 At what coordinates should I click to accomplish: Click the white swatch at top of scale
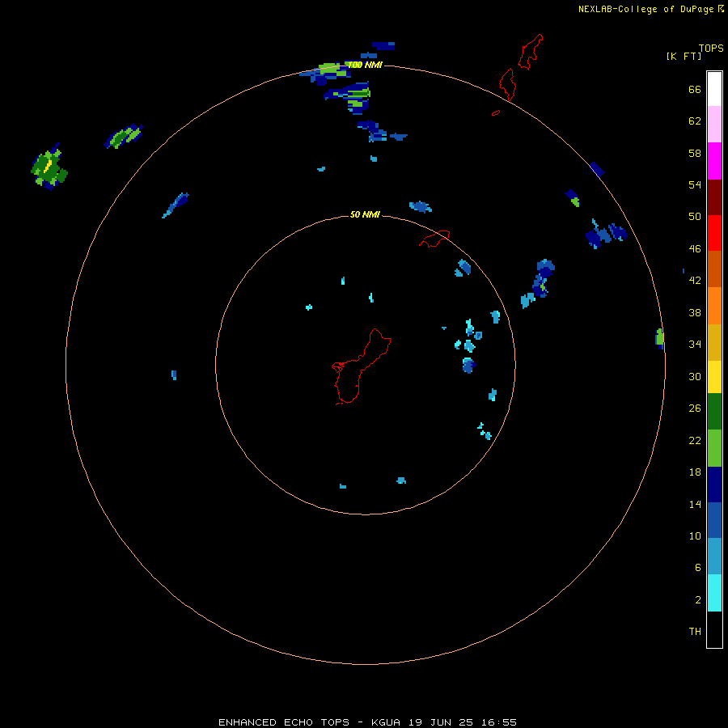click(x=714, y=89)
